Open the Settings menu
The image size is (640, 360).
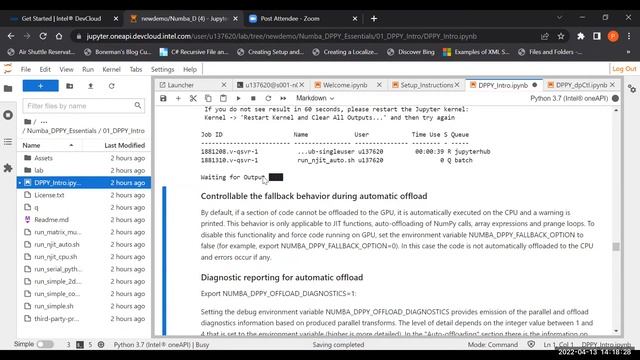[x=162, y=69]
